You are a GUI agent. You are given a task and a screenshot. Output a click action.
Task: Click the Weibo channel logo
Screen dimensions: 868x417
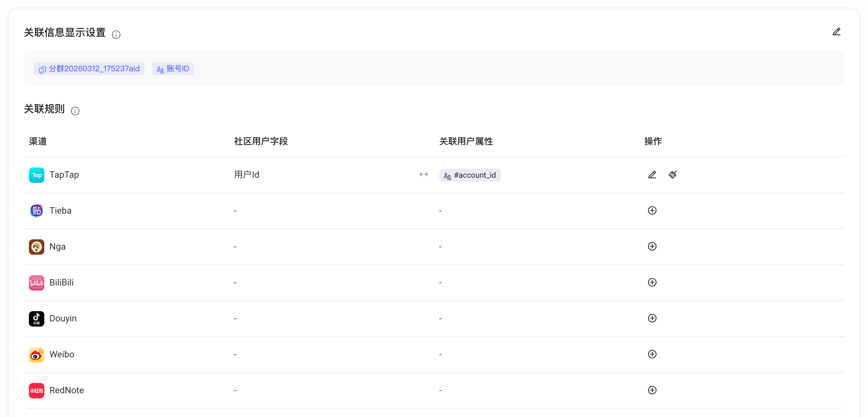click(36, 355)
